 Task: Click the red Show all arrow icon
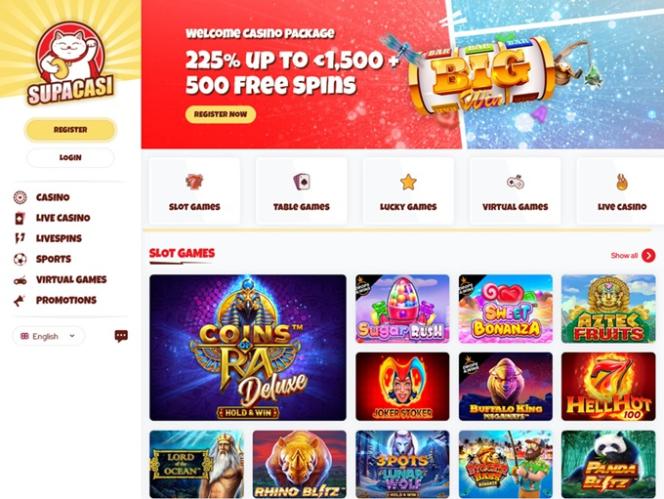click(x=648, y=255)
